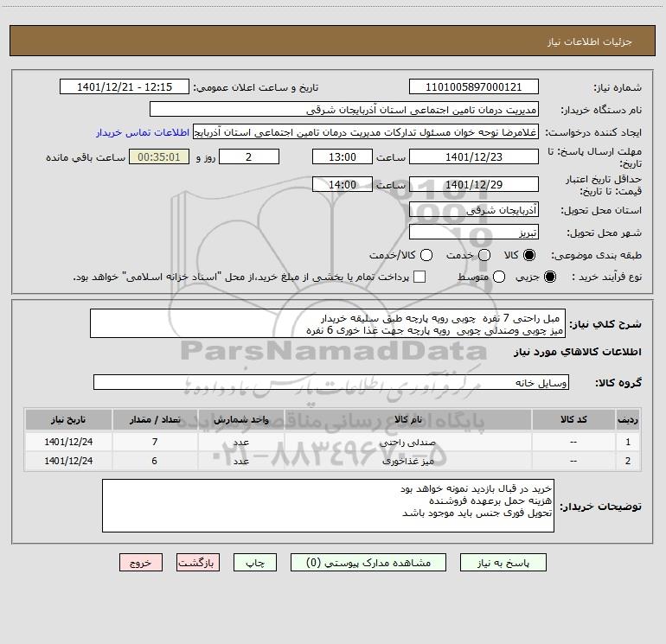Click the announcement date field 1401/12/21 - 12:15
The width and height of the screenshot is (666, 644).
coord(125,87)
